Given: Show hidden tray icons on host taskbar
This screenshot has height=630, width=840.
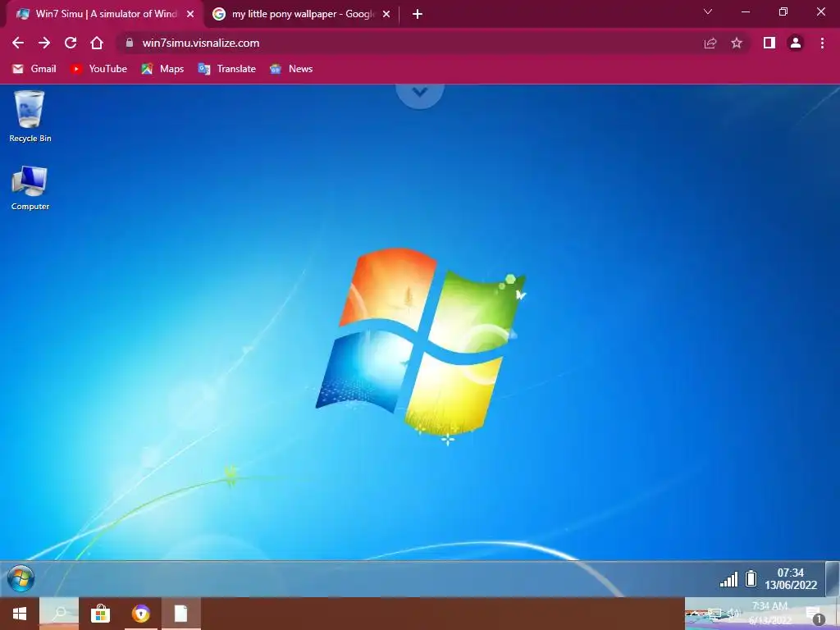Looking at the screenshot, I should pos(694,614).
